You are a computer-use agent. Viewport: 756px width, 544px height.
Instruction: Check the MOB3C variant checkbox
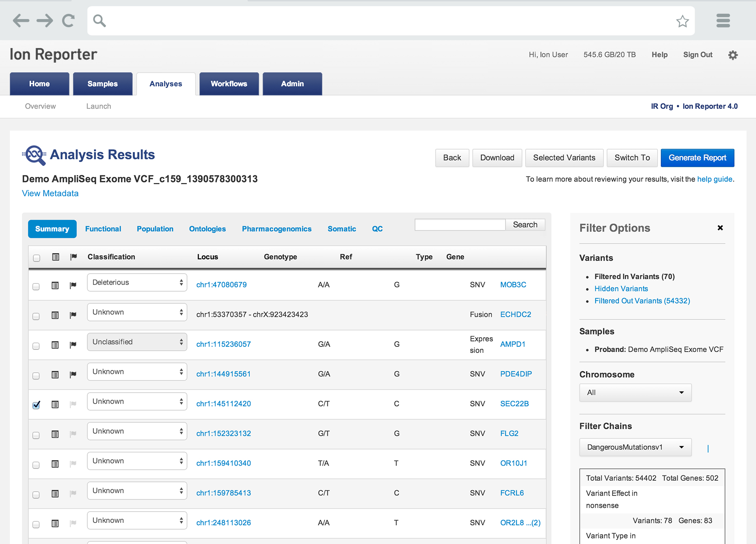pos(36,286)
